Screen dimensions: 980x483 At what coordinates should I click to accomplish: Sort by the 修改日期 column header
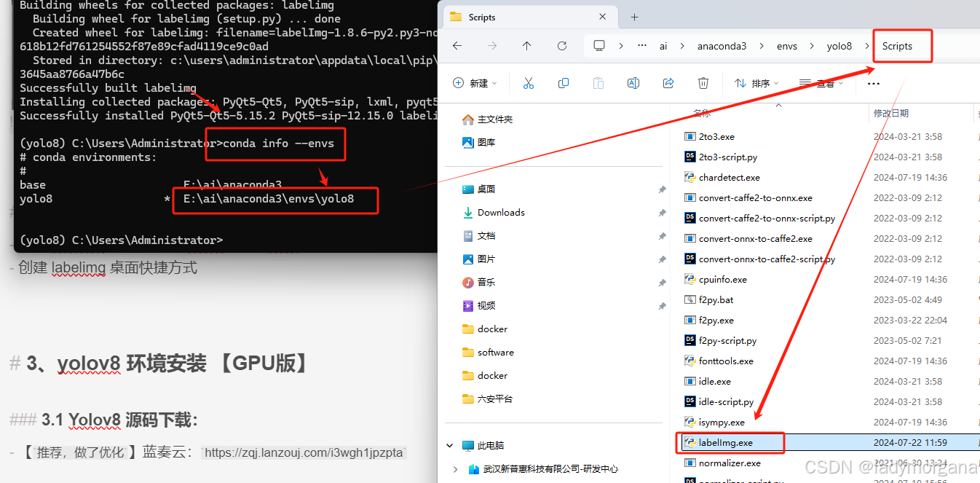click(x=891, y=113)
